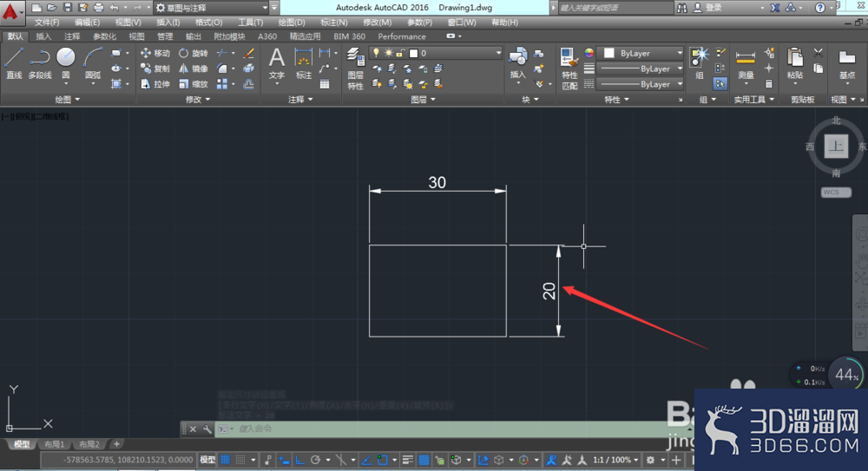Viewport: 868px width, 471px height.
Task: Toggle polar tracking in status bar
Action: point(316,460)
